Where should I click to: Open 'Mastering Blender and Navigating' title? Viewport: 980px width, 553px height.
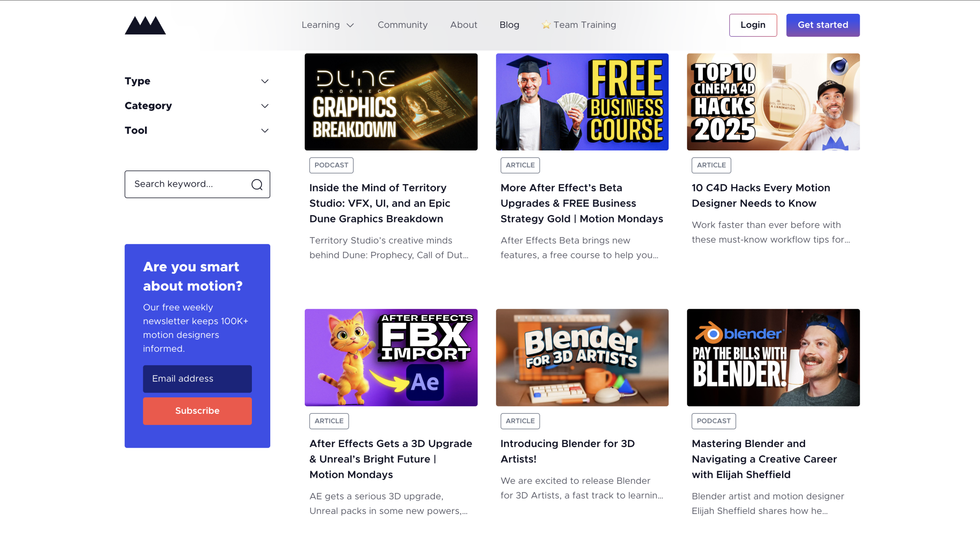point(764,459)
